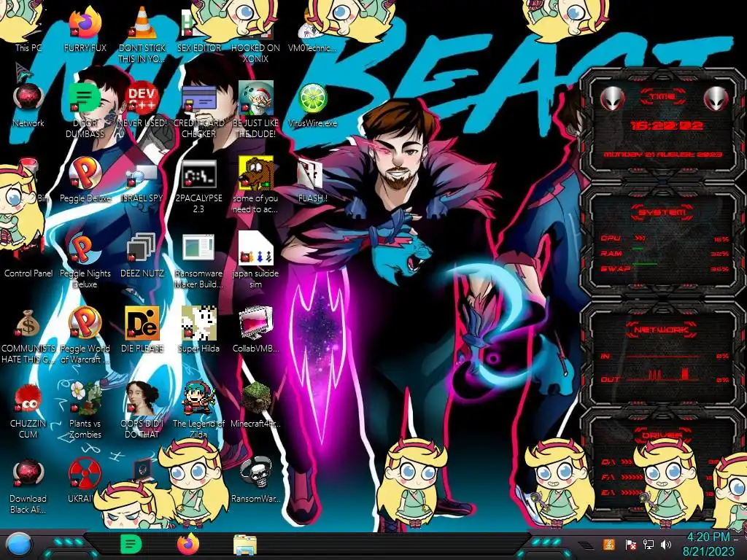Click the RAM usage row in widget
Viewport: 747px width, 560px height.
click(664, 253)
